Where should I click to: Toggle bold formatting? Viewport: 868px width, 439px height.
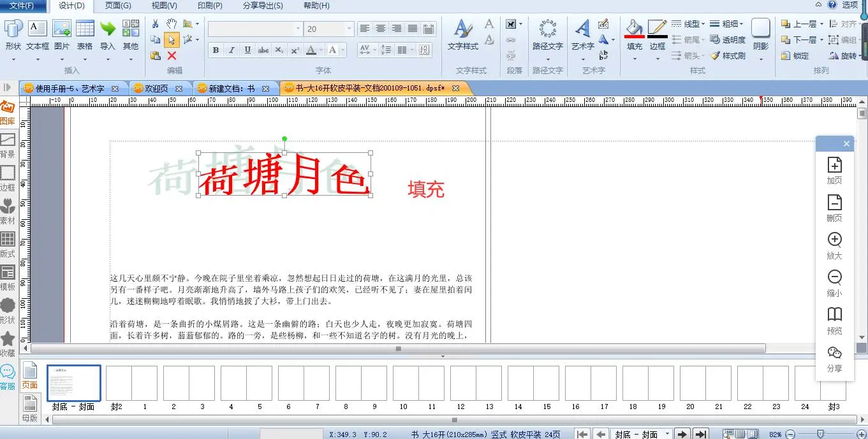pos(216,50)
